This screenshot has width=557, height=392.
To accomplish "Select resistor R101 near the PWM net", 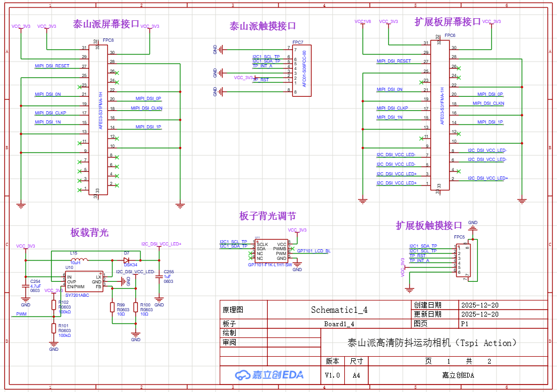I will pyautogui.click(x=53, y=328).
